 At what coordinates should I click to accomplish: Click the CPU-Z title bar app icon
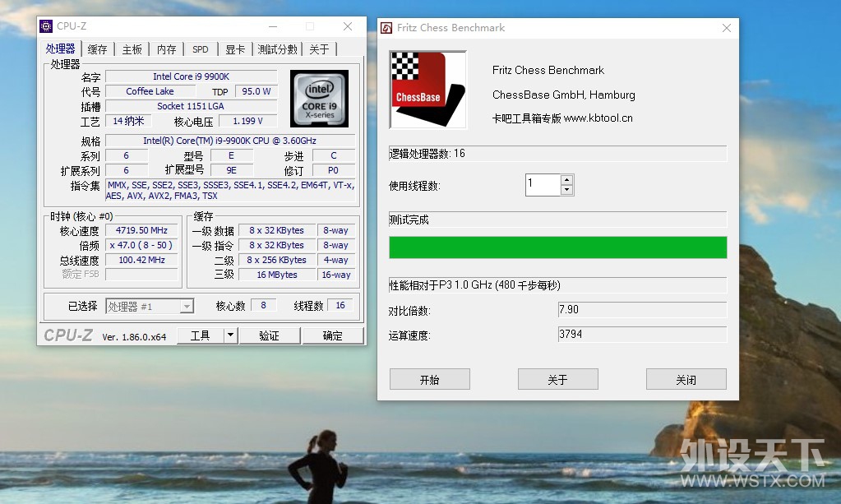tap(47, 26)
